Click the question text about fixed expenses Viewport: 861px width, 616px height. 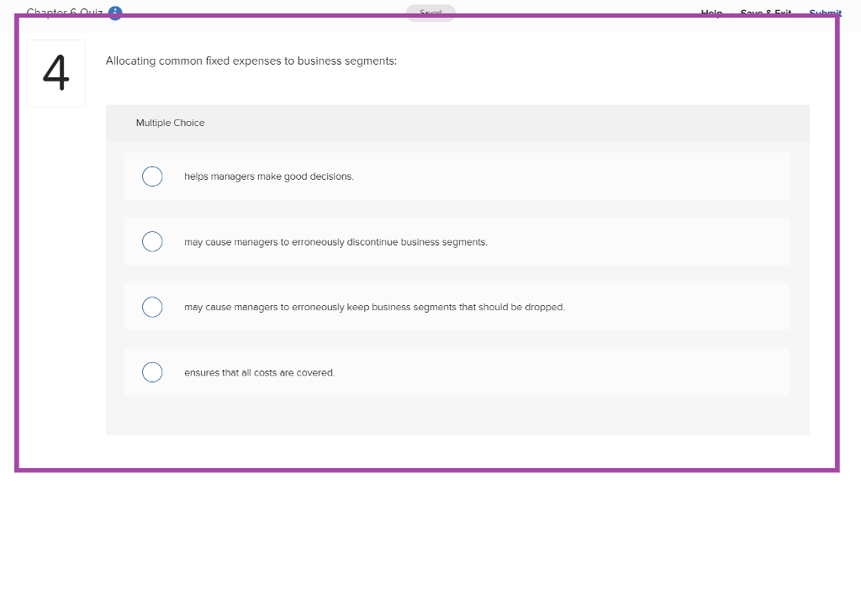250,61
